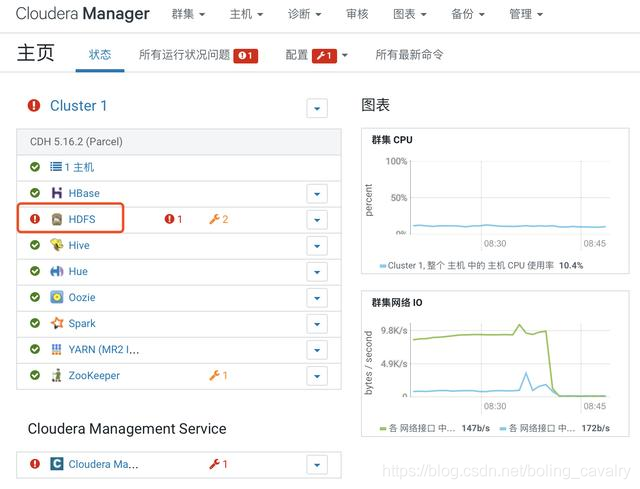Click the Oozie service icon
The image size is (640, 489).
pos(57,297)
